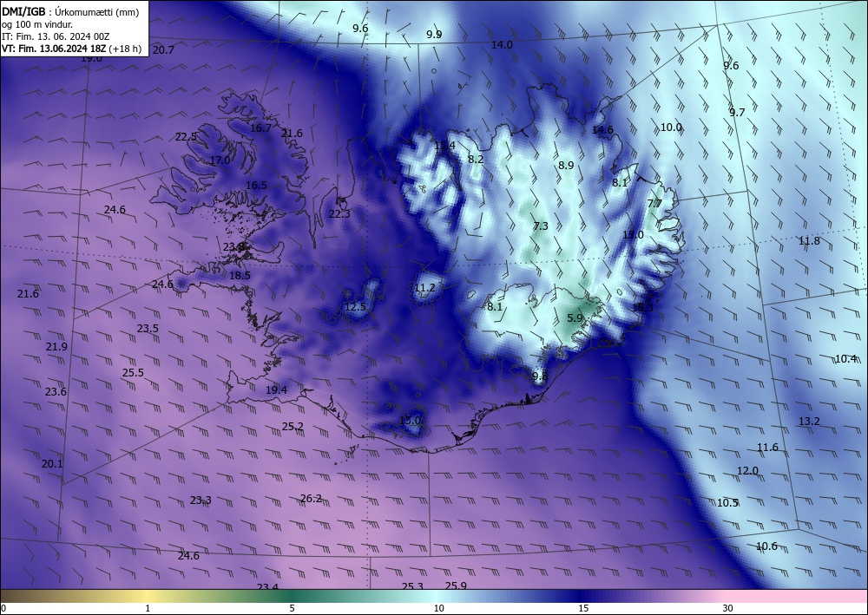
Task: Click the 26.2 value on the map
Action: (x=311, y=499)
